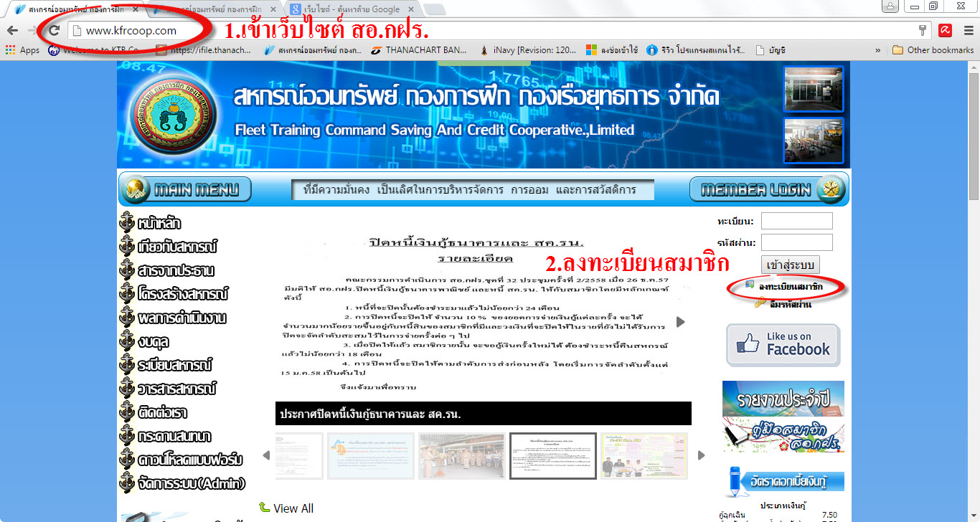The height and width of the screenshot is (522, 980).
Task: Open the Other bookmarks folder
Action: tap(933, 50)
